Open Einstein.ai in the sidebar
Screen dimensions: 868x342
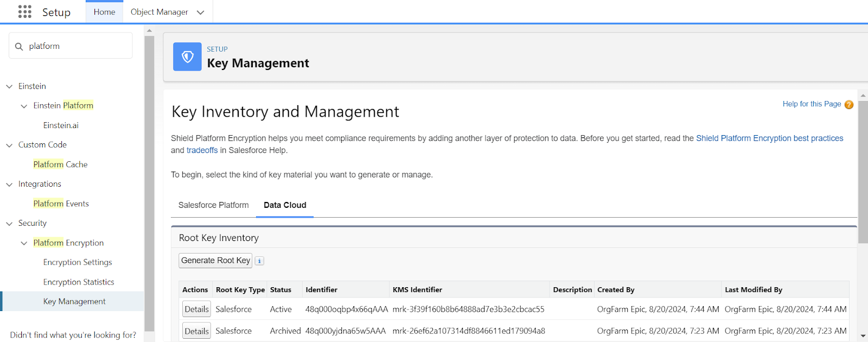[x=61, y=125]
